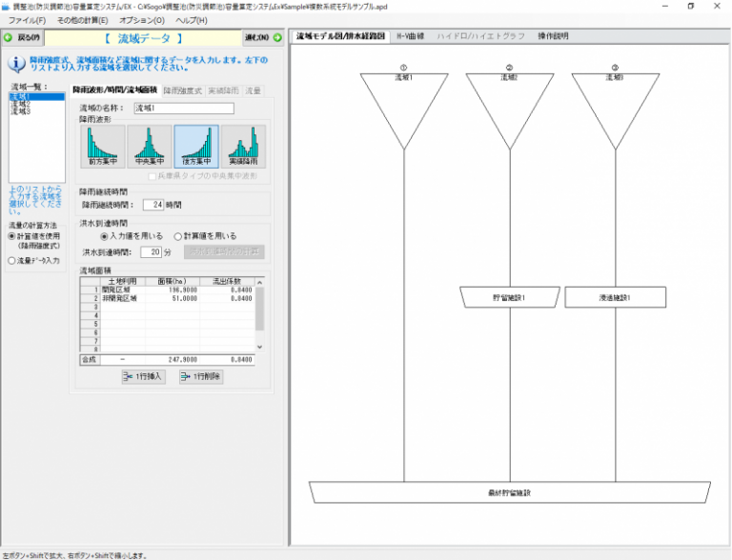Click the 流域面積 table scrollbar thumb
The height and width of the screenshot is (560, 732).
[x=260, y=309]
